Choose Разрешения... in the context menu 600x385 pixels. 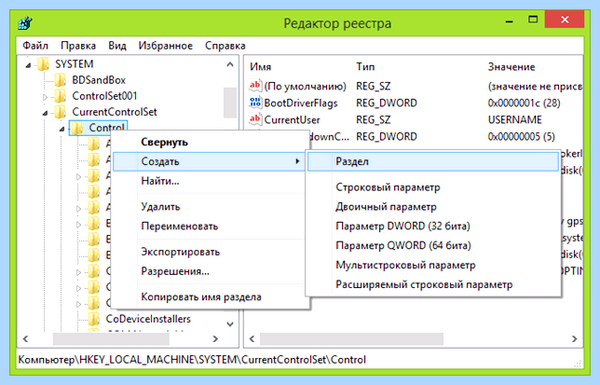click(210, 271)
